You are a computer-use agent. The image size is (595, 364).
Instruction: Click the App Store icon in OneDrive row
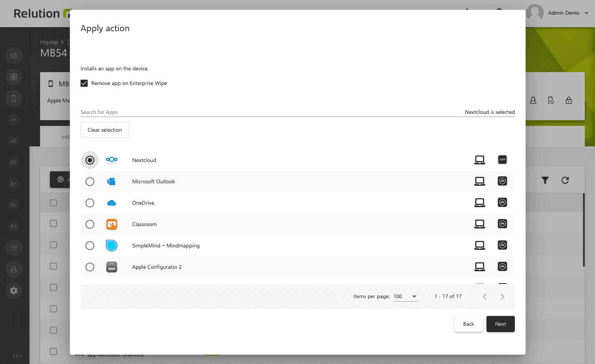coord(502,202)
